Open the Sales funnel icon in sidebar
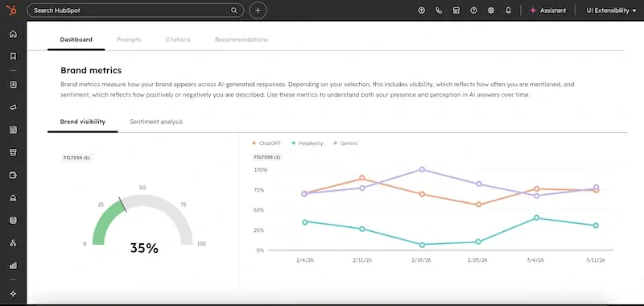The height and width of the screenshot is (306, 644). pyautogui.click(x=13, y=152)
